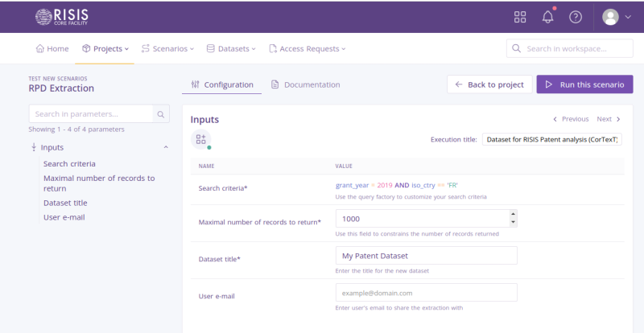This screenshot has height=333, width=644.
Task: Click the VALUE column header
Action: pos(344,166)
